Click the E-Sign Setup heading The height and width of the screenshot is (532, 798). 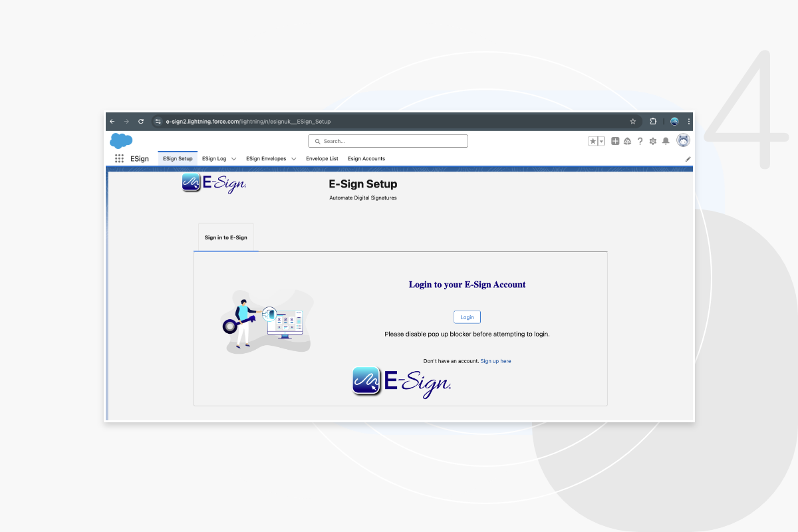[363, 184]
